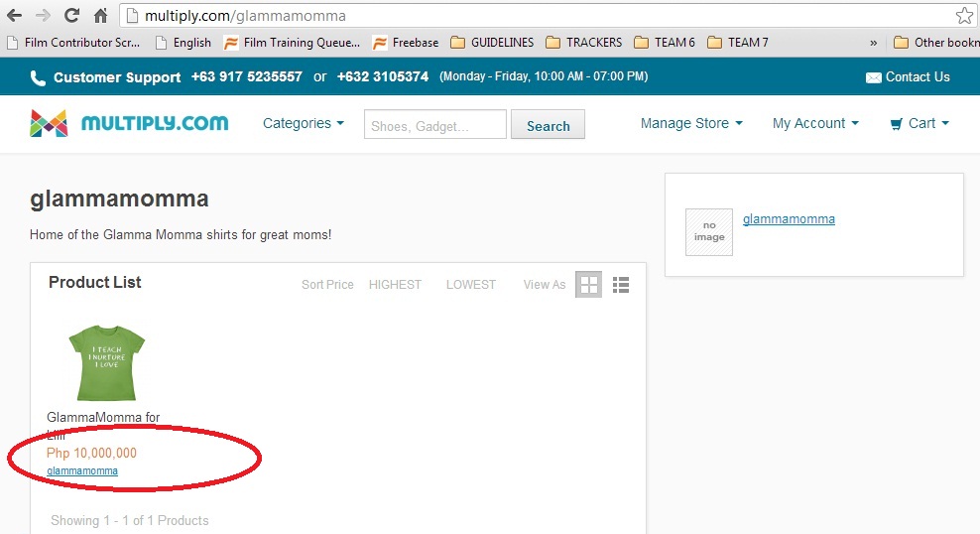This screenshot has width=980, height=534.
Task: Show hidden bookmarks with the chevron
Action: click(873, 43)
